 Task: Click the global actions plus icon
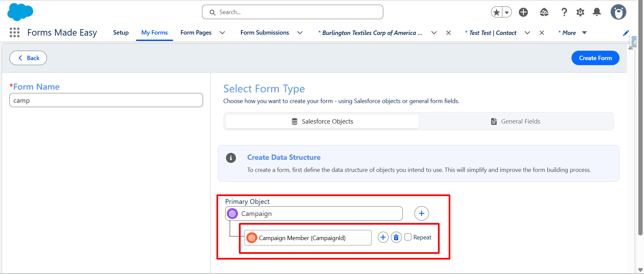pyautogui.click(x=523, y=12)
